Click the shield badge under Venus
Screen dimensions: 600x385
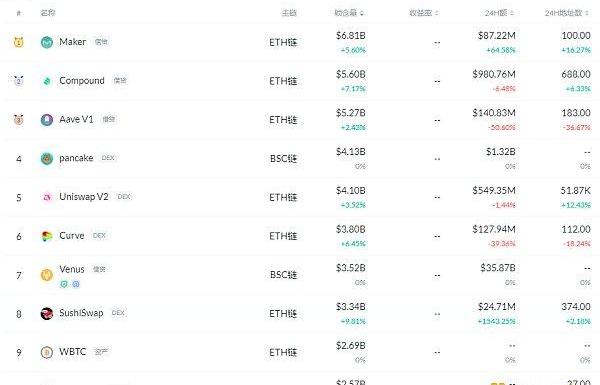[x=64, y=284]
